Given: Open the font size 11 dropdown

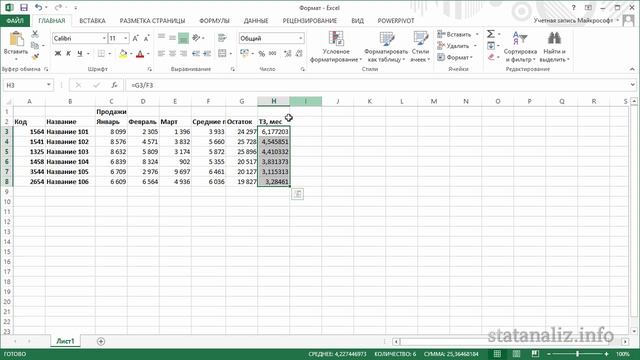Looking at the screenshot, I should [x=126, y=38].
